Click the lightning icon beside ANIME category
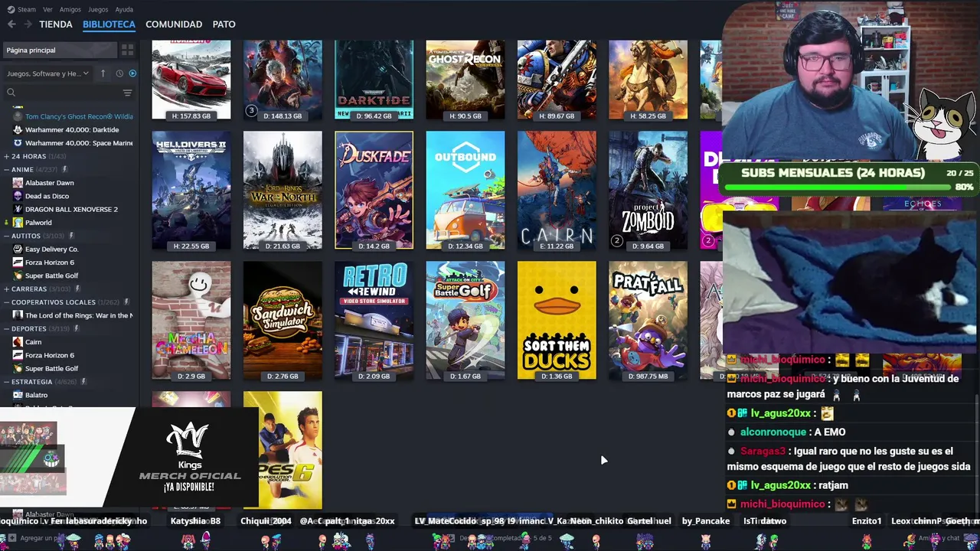This screenshot has width=980, height=551. click(x=65, y=169)
